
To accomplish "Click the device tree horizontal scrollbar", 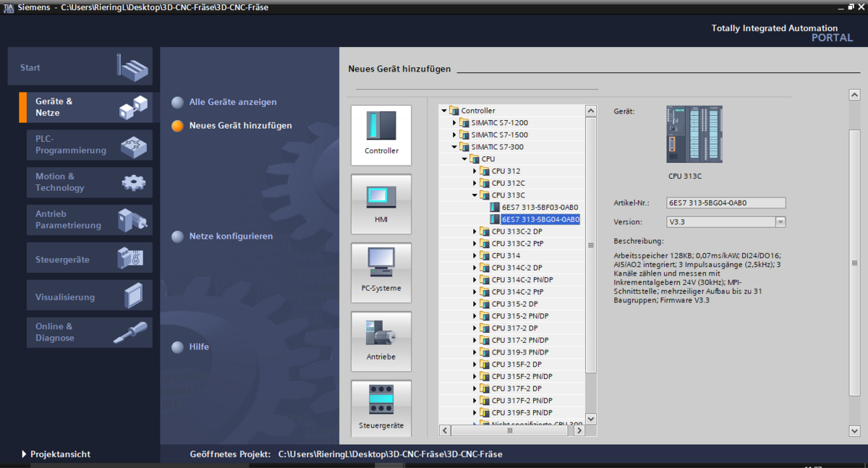I will pos(510,430).
